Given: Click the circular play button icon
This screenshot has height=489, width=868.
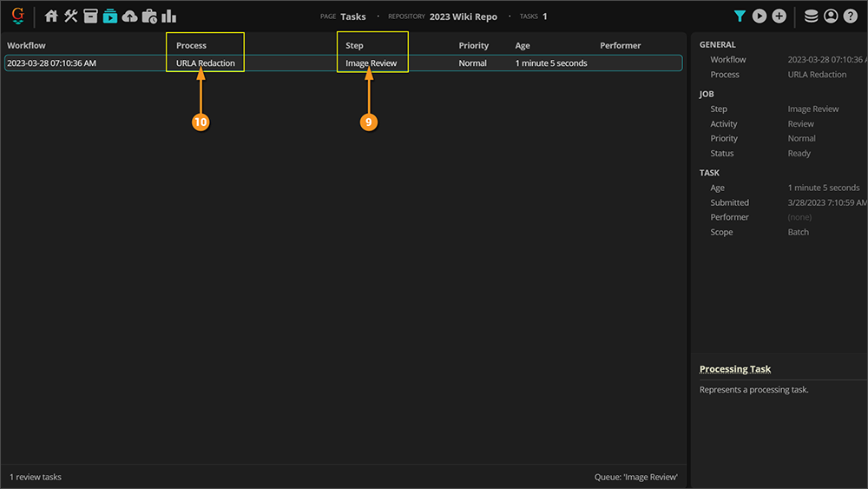Looking at the screenshot, I should (x=759, y=16).
